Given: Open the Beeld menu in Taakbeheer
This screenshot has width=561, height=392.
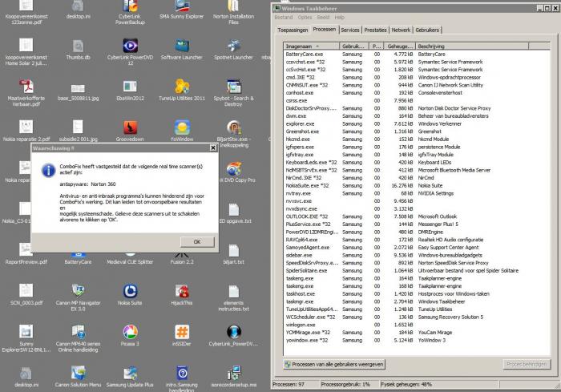Looking at the screenshot, I should (x=323, y=17).
